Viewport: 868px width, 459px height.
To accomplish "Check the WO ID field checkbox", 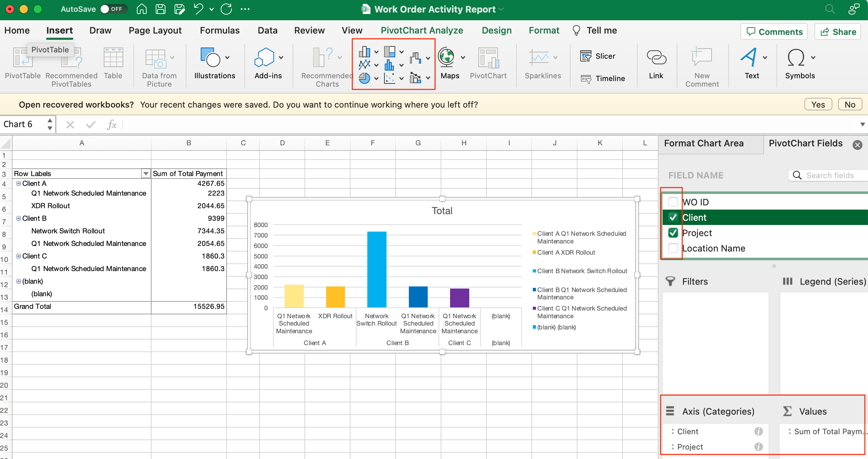I will coord(673,202).
